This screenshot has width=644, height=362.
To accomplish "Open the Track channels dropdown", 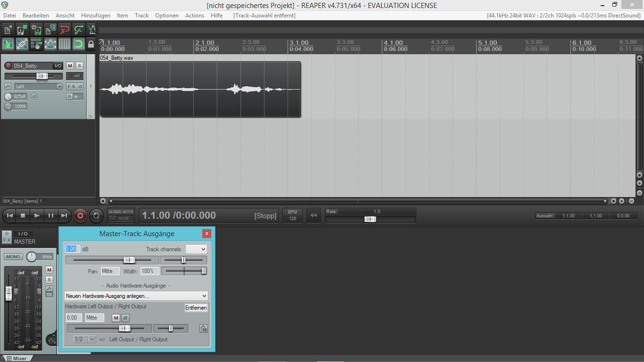I will tap(196, 249).
